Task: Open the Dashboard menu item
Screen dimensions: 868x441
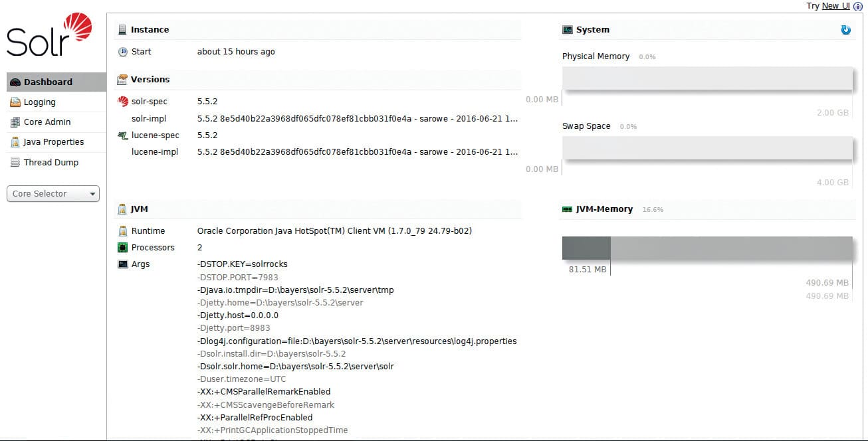Action: coord(48,82)
